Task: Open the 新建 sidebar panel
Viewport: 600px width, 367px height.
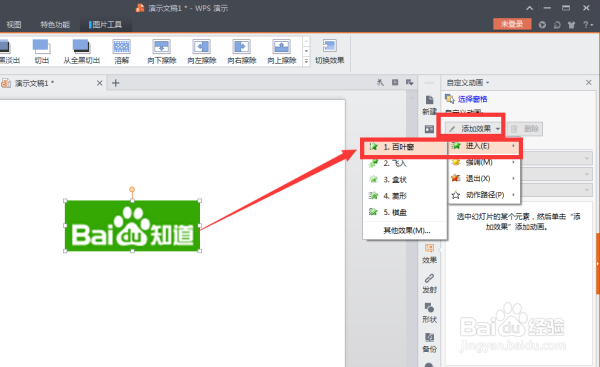Action: click(429, 105)
